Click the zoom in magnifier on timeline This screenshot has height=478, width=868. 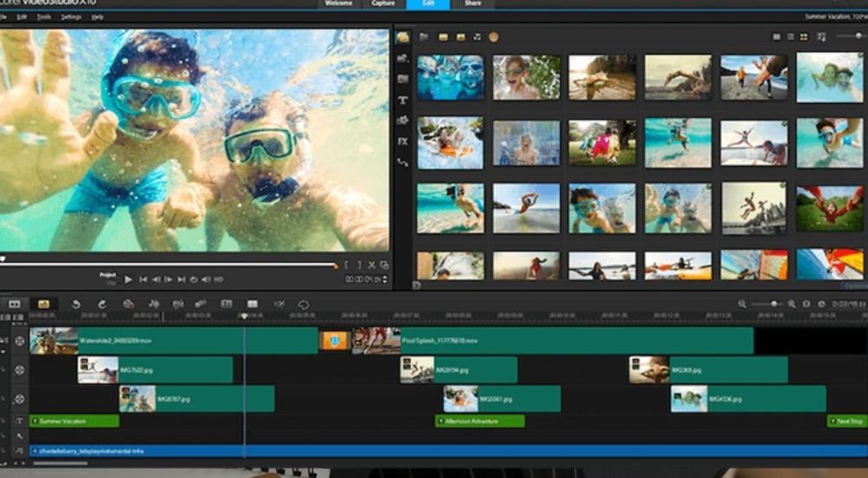[x=792, y=304]
